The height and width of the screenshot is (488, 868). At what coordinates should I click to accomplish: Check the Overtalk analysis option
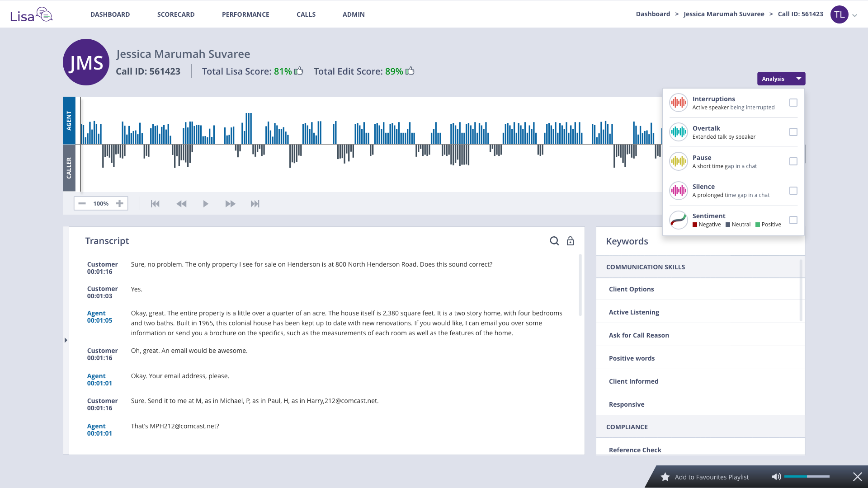(x=793, y=132)
